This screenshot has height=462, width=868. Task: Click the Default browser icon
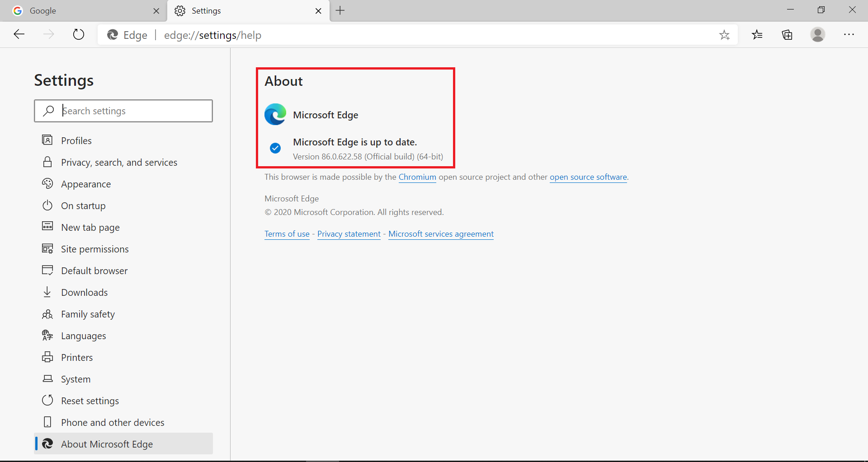point(47,270)
